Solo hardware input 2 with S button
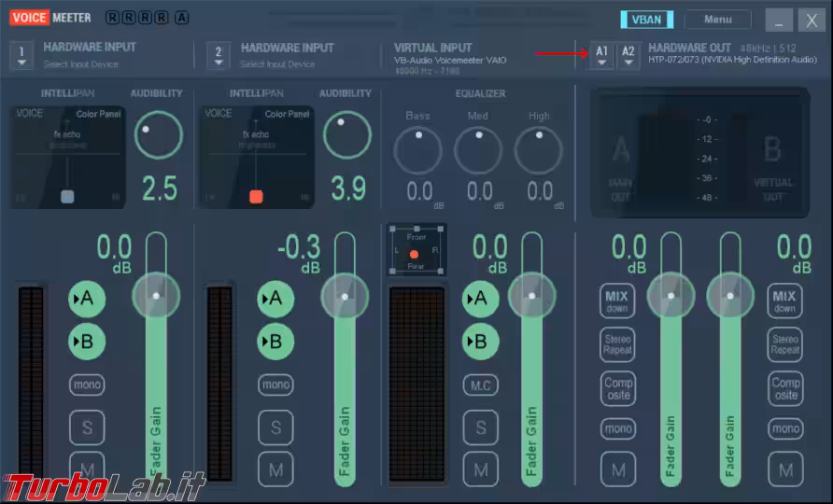 click(x=275, y=427)
